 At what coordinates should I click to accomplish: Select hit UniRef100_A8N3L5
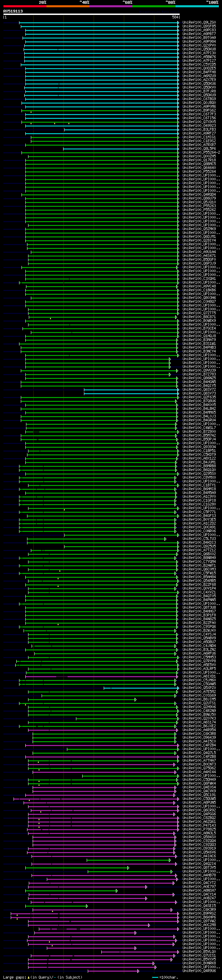(x=199, y=833)
